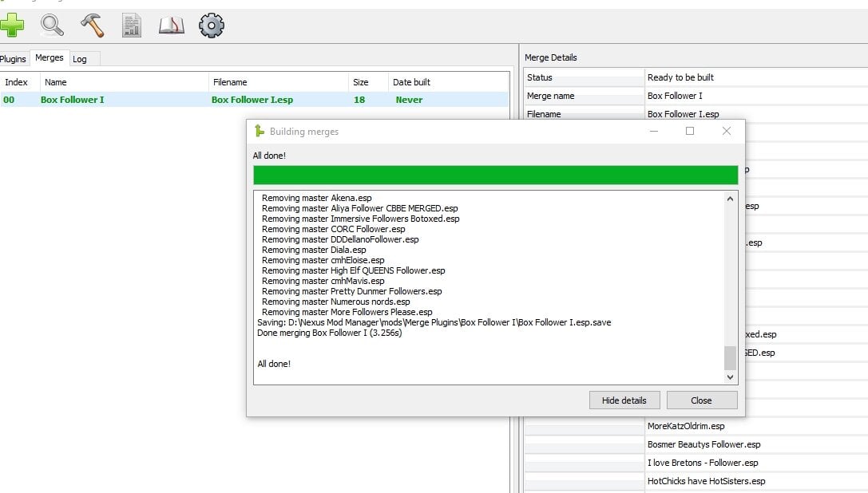Minimize the Building merges dialog
Image resolution: width=868 pixels, height=493 pixels.
(654, 131)
